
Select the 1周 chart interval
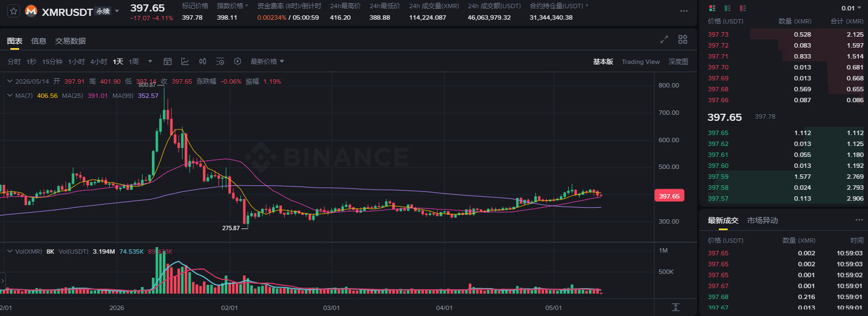click(134, 62)
